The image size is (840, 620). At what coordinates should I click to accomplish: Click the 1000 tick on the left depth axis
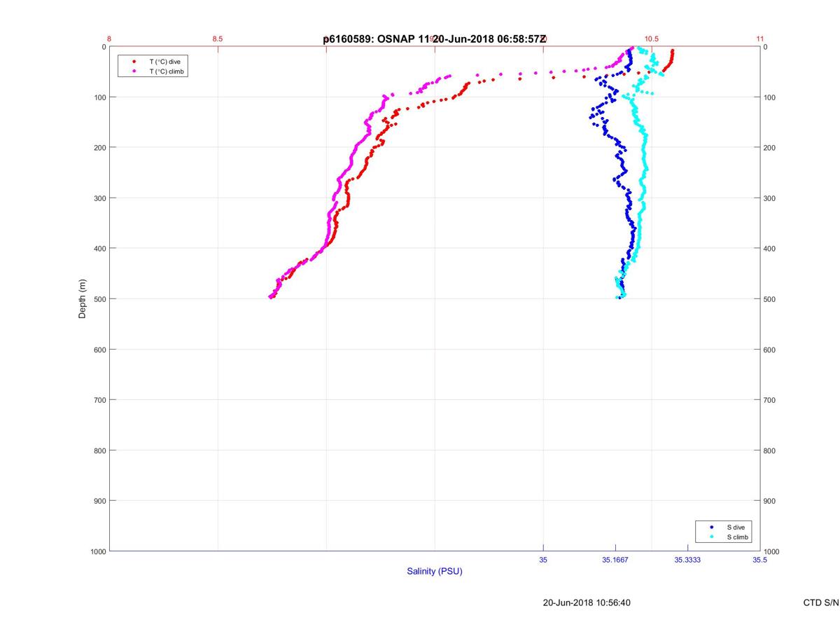(x=97, y=551)
